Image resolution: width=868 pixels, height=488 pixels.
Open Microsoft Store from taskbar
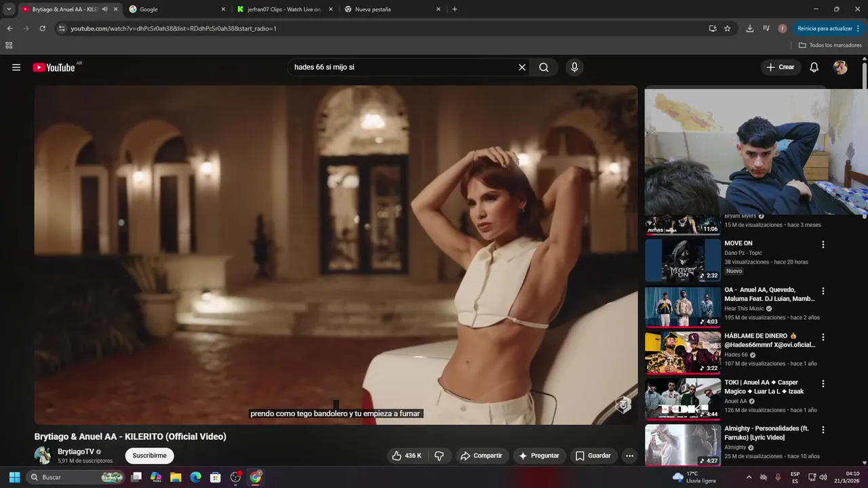[x=215, y=477]
